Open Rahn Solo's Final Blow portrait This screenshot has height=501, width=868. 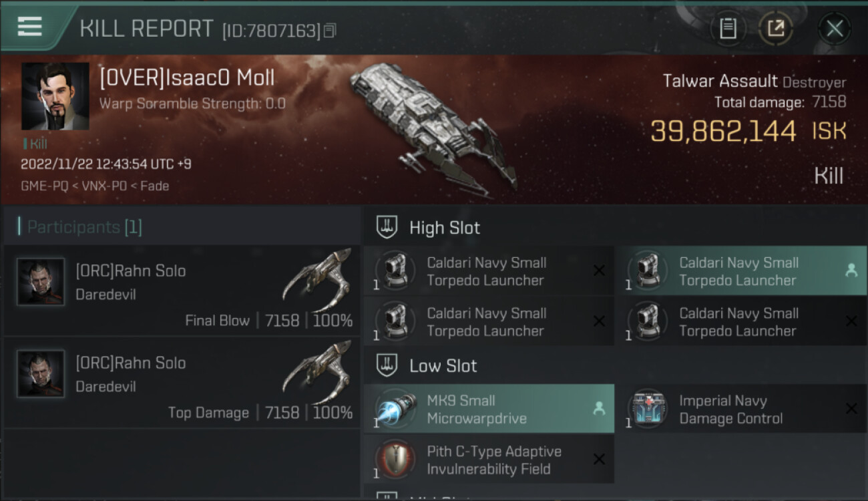(x=41, y=282)
